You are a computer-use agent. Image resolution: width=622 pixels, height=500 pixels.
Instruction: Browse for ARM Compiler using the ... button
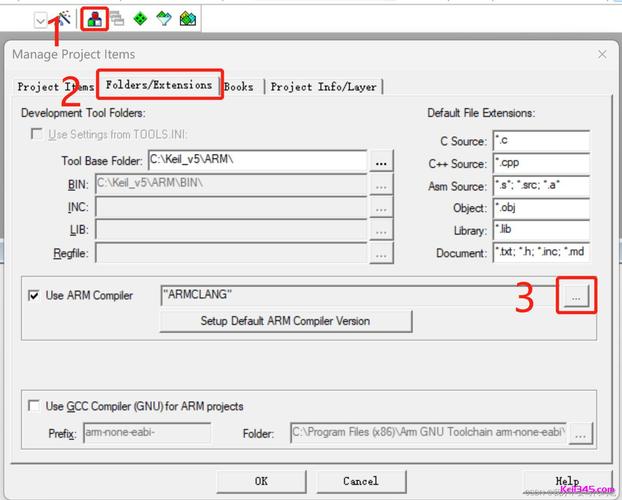pos(576,295)
